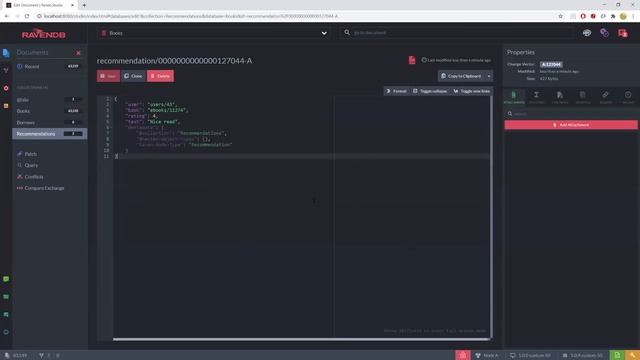
Task: Go back in the browser
Action: click(x=7, y=16)
